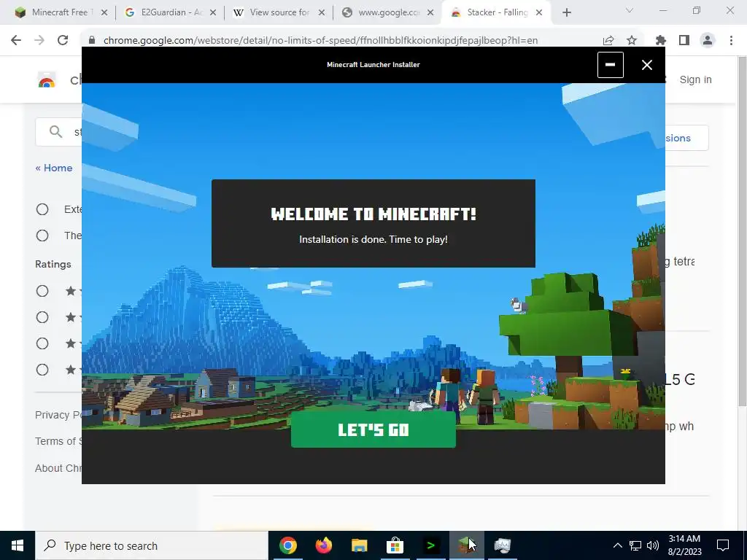The width and height of the screenshot is (747, 560).
Task: Open the monitor app taskbar icon
Action: 502,545
